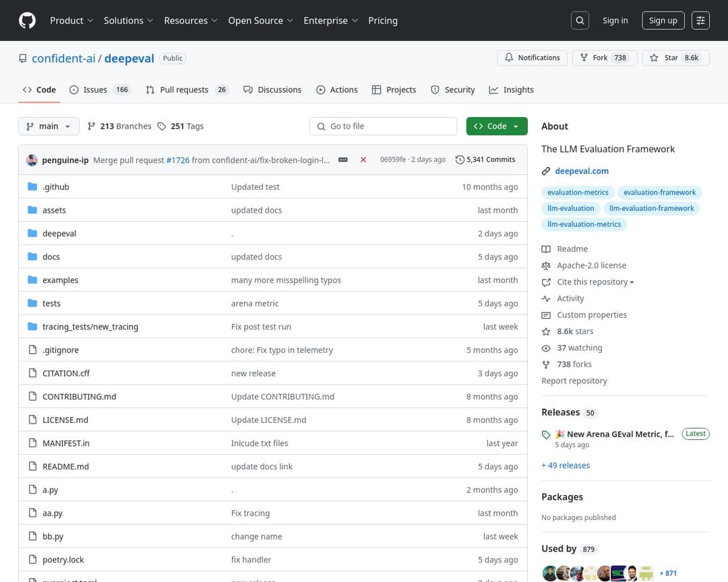
Task: Select the llm-evaluation-framework topic tag
Action: click(x=651, y=208)
